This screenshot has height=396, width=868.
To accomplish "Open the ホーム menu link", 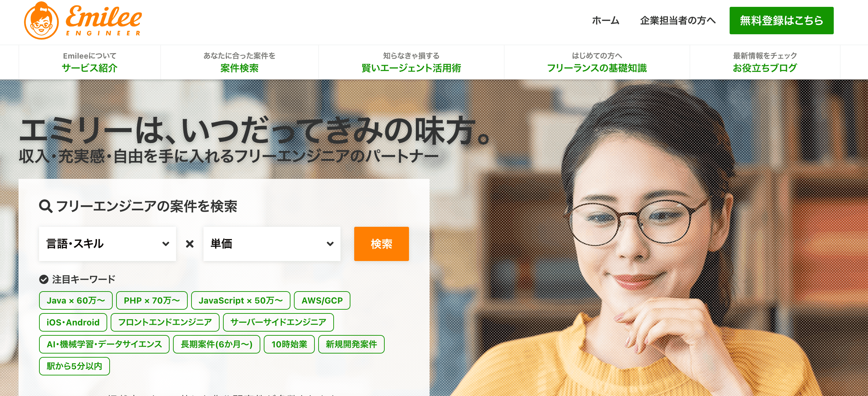I will coord(606,21).
